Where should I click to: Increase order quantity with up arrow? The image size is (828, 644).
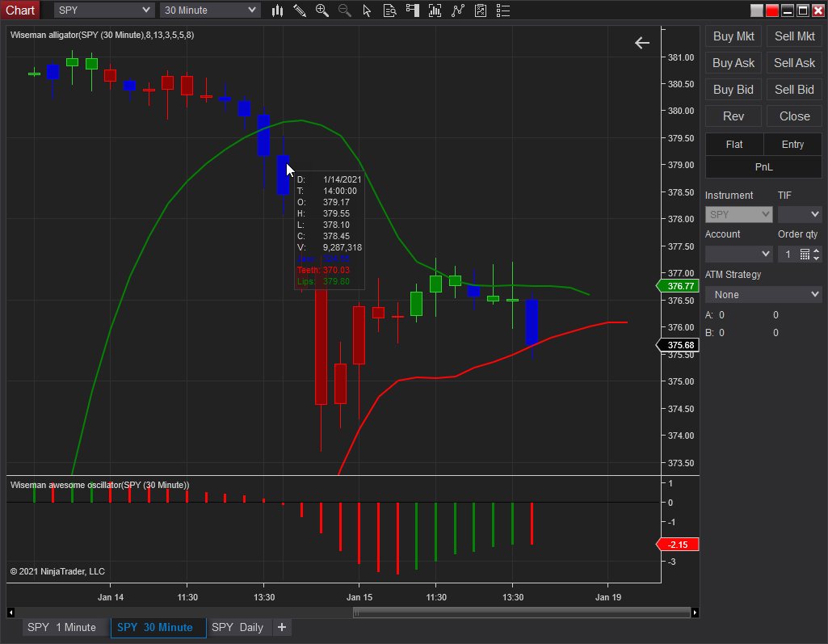point(817,251)
